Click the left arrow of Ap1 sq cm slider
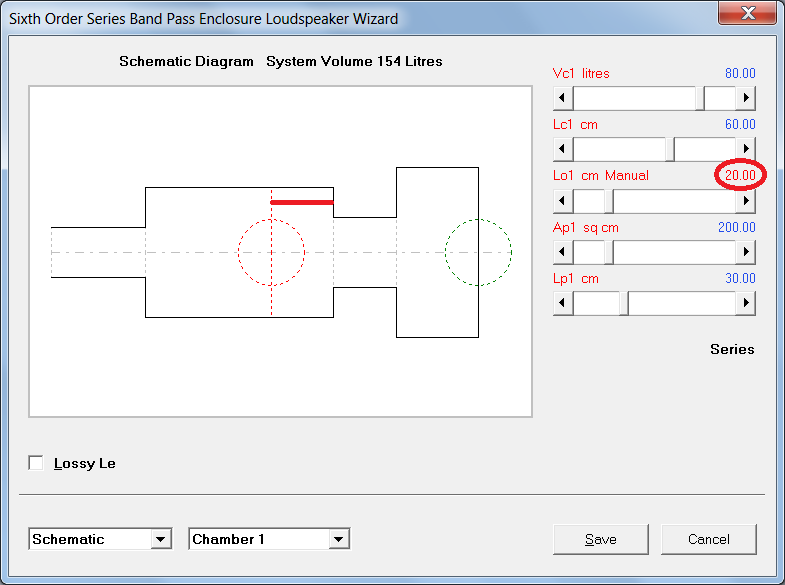785x585 pixels. pyautogui.click(x=563, y=252)
